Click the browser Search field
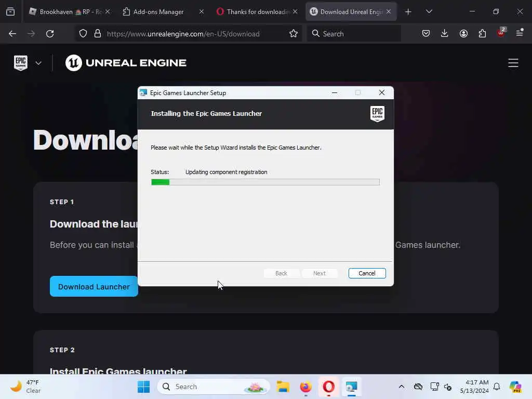The height and width of the screenshot is (399, 532). point(354,34)
